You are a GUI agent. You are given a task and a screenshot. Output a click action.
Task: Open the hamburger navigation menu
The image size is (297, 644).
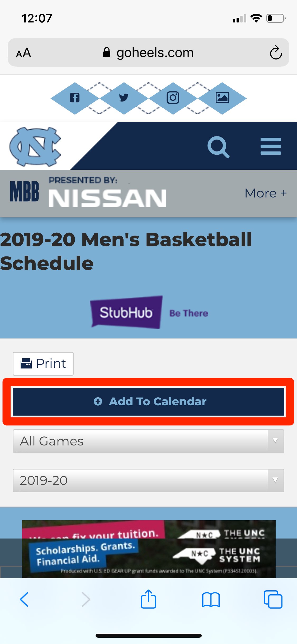[271, 146]
